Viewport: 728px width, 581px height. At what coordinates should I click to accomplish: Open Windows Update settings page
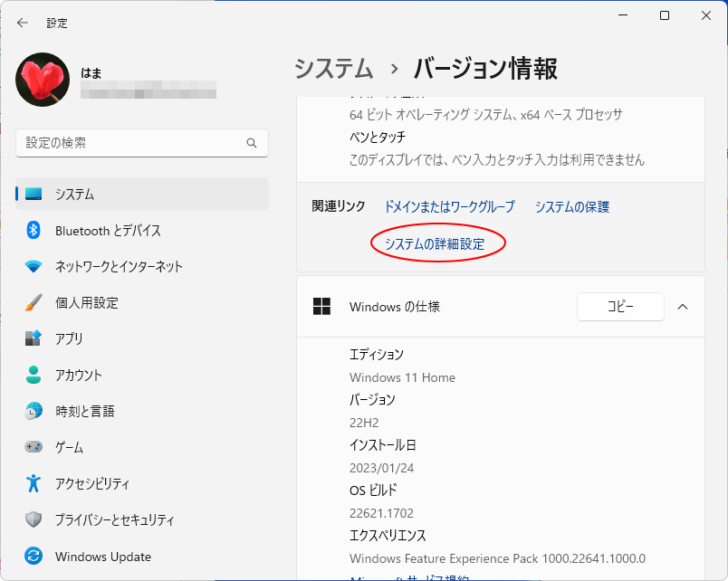point(142,556)
